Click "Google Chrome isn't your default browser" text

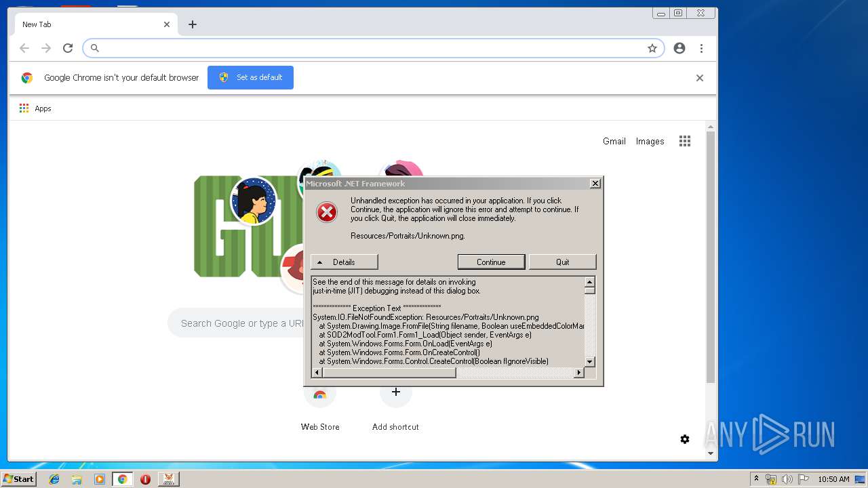click(121, 78)
